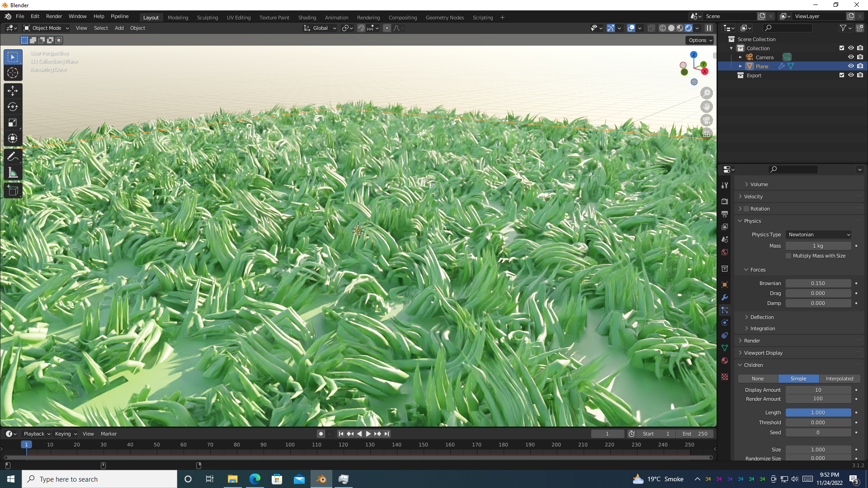The image size is (868, 488).
Task: Click the viewport Options button
Action: click(700, 40)
